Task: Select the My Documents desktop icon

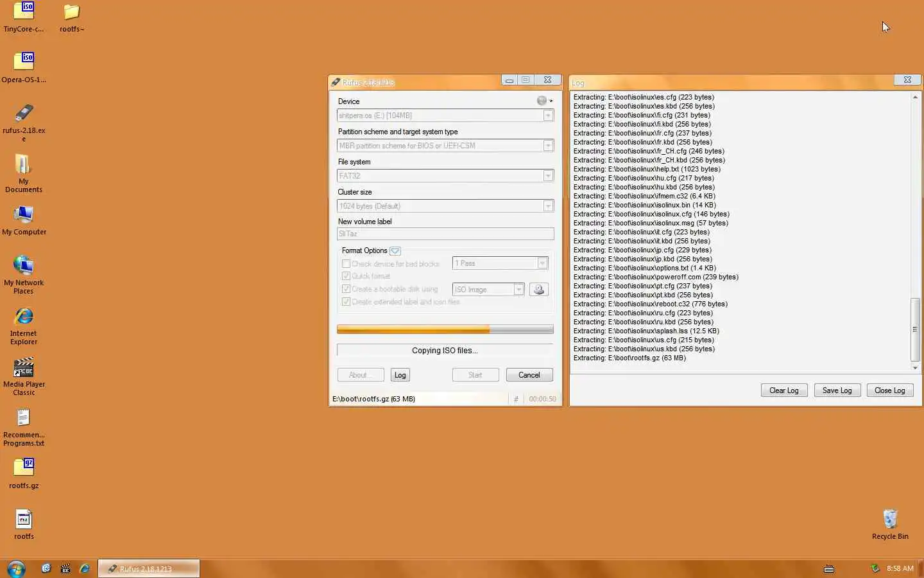Action: pos(24,173)
